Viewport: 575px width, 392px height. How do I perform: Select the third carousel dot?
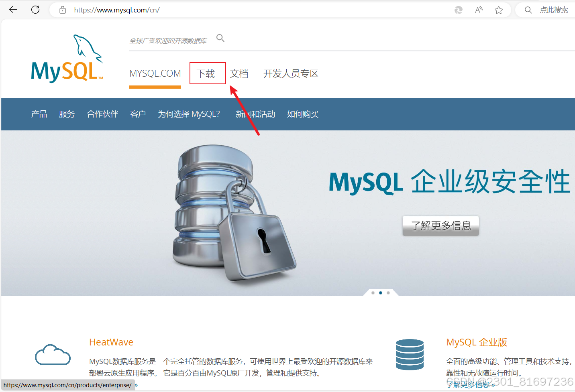pyautogui.click(x=388, y=292)
